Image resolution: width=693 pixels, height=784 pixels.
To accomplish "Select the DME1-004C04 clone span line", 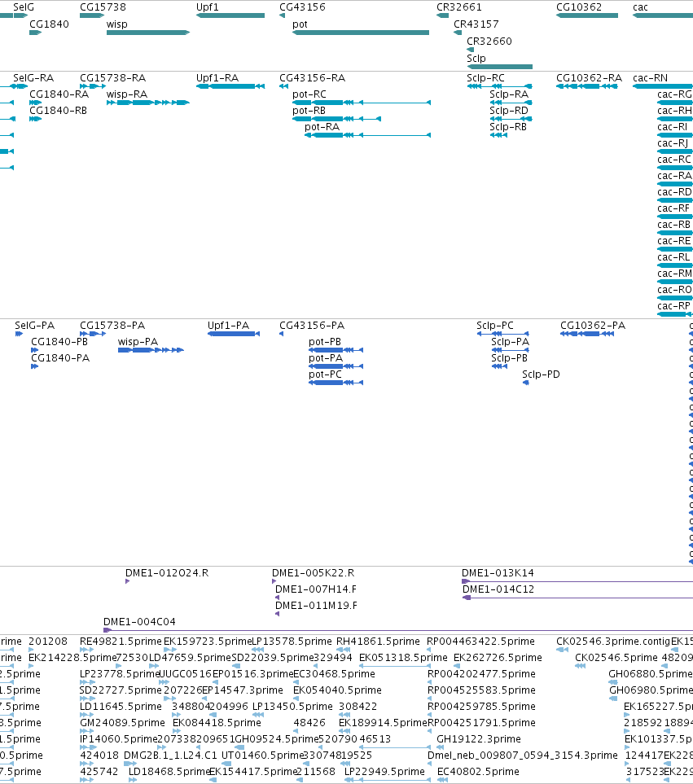I will pyautogui.click(x=398, y=630).
